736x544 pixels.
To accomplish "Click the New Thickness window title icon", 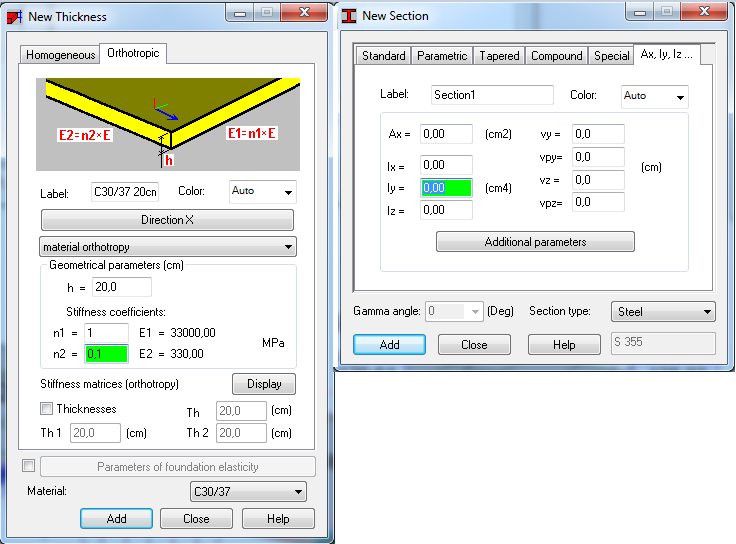I will click(x=15, y=16).
